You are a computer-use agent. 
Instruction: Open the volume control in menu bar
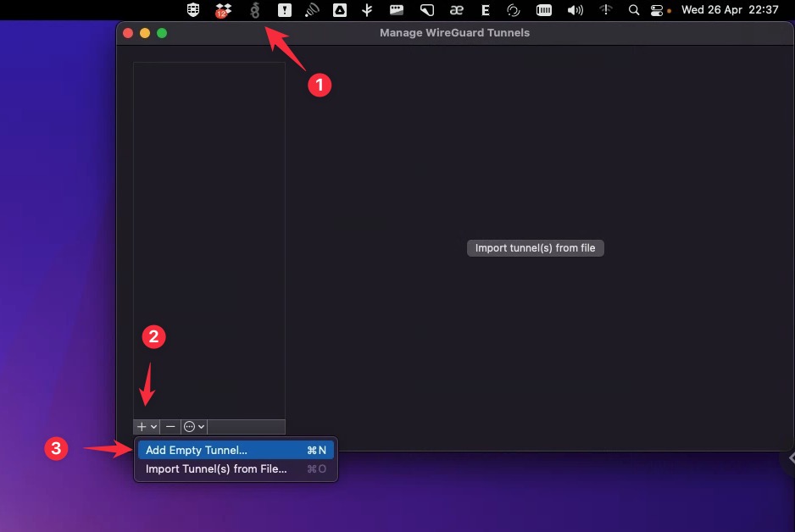tap(575, 10)
